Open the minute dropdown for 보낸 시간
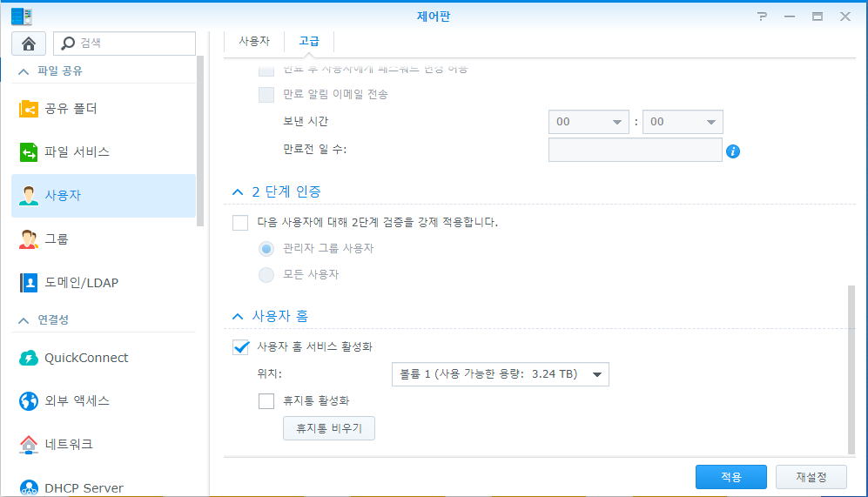The width and height of the screenshot is (868, 497). click(x=683, y=122)
